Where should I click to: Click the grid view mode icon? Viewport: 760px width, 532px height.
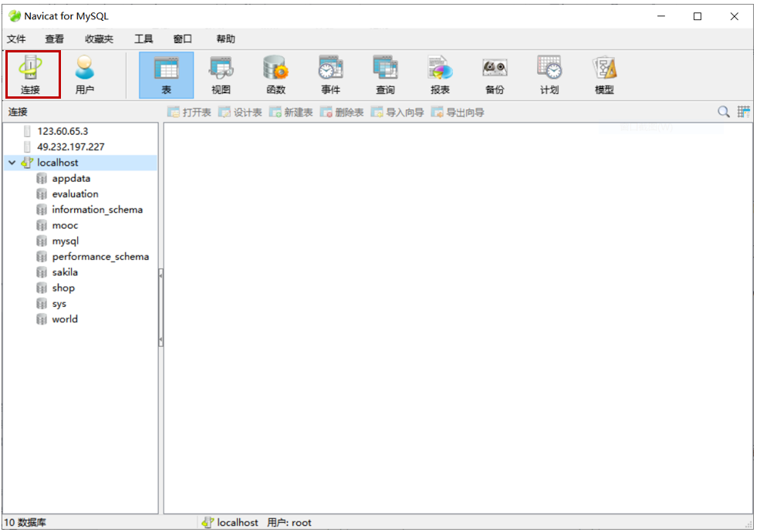click(x=744, y=112)
